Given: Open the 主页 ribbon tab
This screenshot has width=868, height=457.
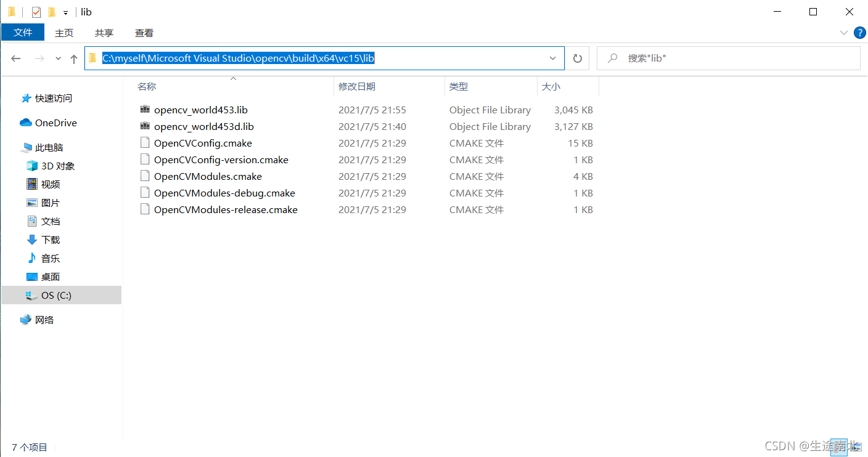Looking at the screenshot, I should (x=64, y=33).
